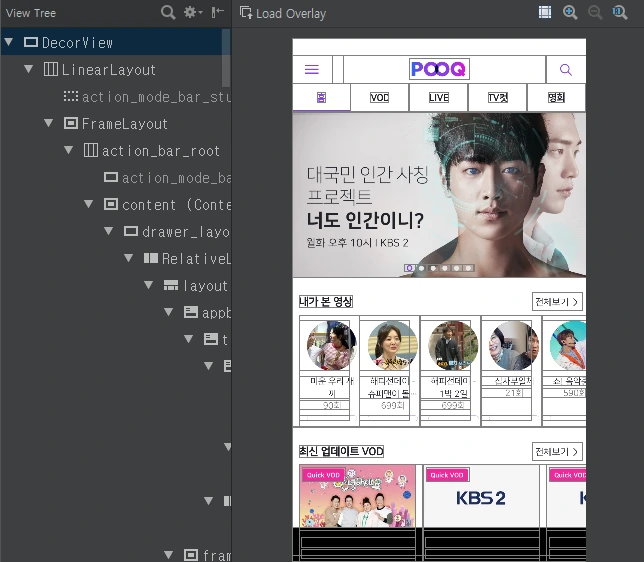This screenshot has height=562, width=644.
Task: Click the RelativeLayout node icon
Action: point(151,258)
